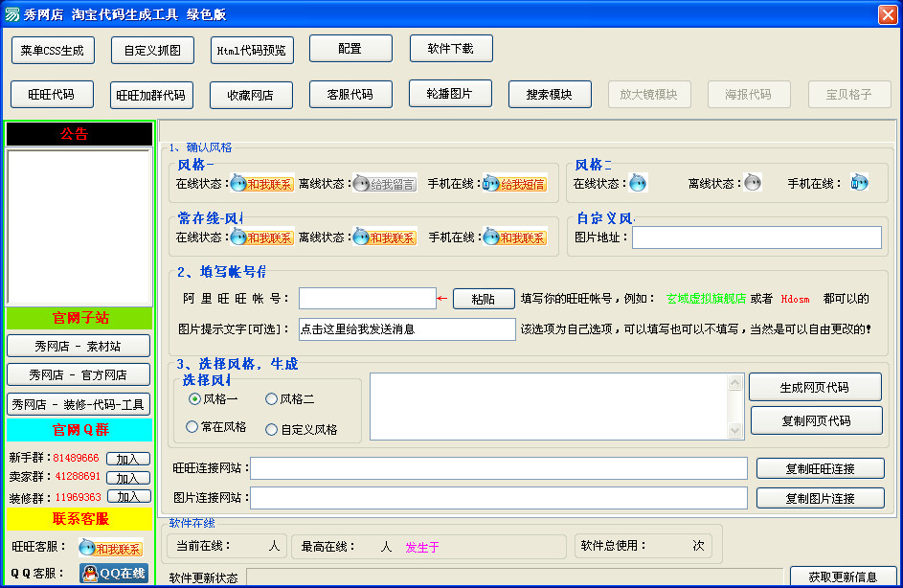Open 秀网店 - 官方网店 link

[x=79, y=374]
